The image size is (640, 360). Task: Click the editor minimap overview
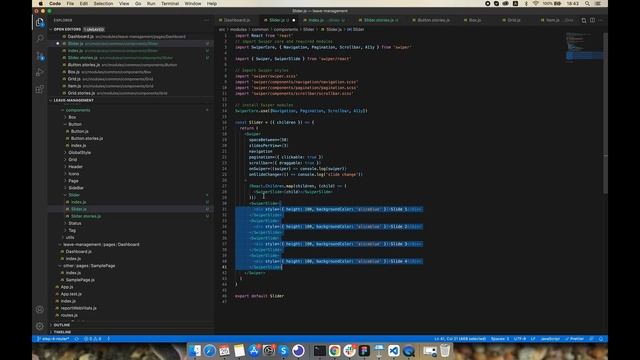coord(584,47)
